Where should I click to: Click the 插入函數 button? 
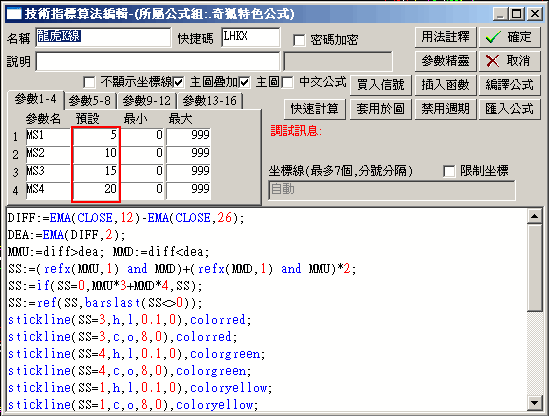point(445,85)
